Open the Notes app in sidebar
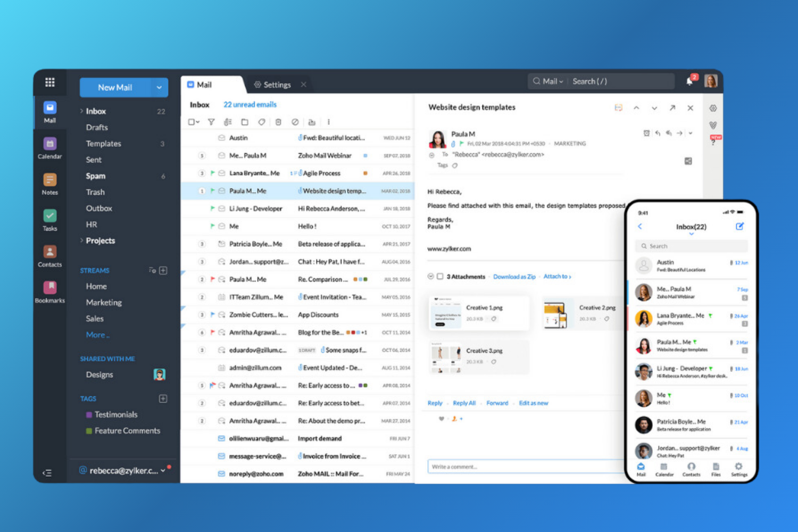 pyautogui.click(x=49, y=184)
